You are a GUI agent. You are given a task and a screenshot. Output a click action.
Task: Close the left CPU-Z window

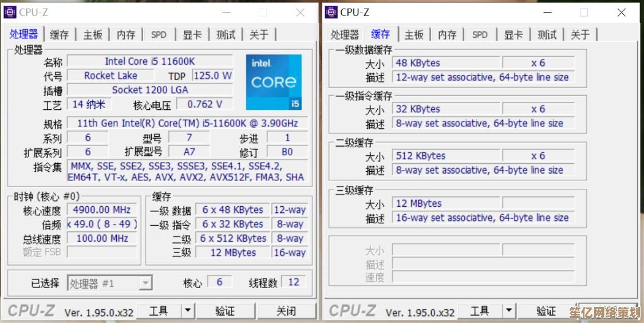(x=300, y=12)
